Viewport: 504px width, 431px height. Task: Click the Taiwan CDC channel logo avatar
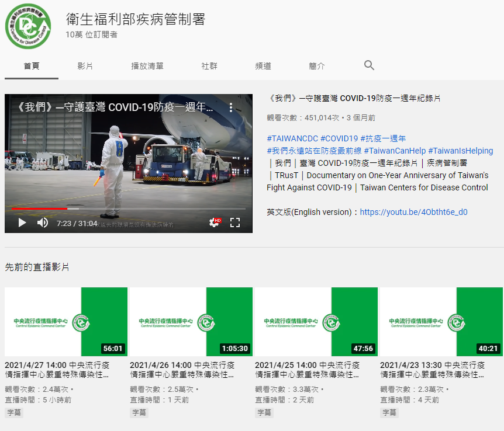click(28, 26)
